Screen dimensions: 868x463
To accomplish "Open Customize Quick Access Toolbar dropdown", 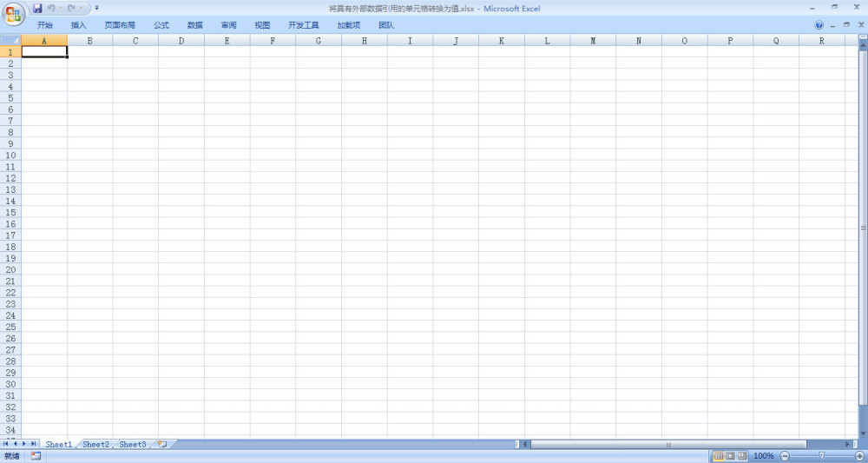I will [x=97, y=9].
